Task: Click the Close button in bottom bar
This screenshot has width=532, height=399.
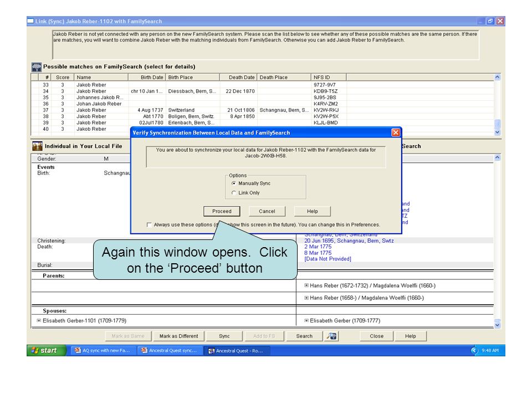Action: point(377,336)
